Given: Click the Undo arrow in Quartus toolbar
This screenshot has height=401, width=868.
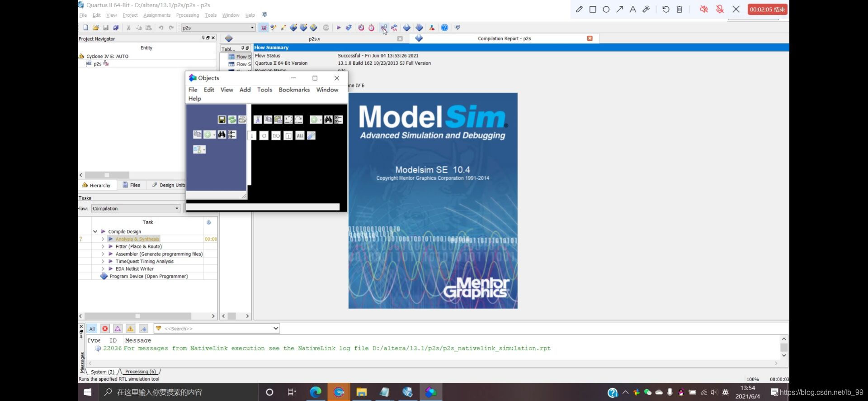Looking at the screenshot, I should coord(160,28).
